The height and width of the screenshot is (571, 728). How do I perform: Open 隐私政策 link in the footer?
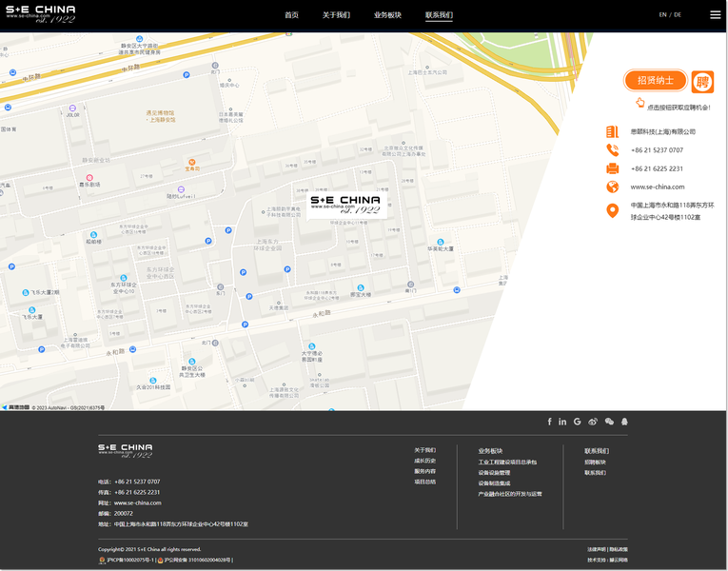(619, 550)
